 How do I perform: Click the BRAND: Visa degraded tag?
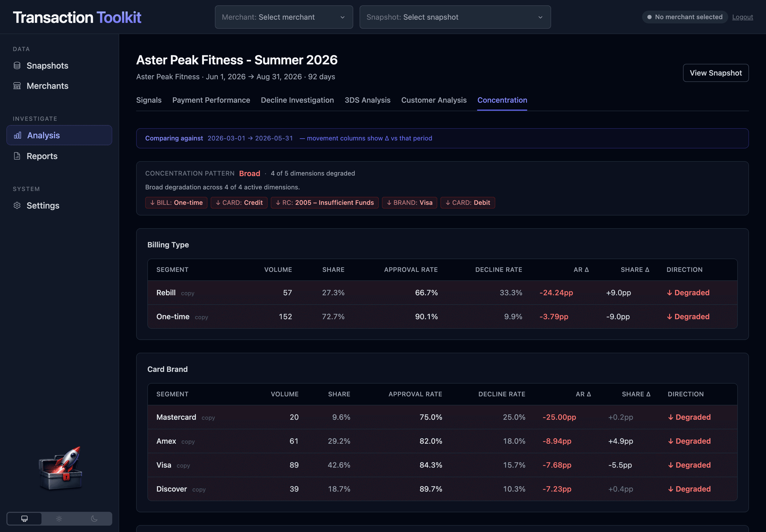click(x=409, y=203)
